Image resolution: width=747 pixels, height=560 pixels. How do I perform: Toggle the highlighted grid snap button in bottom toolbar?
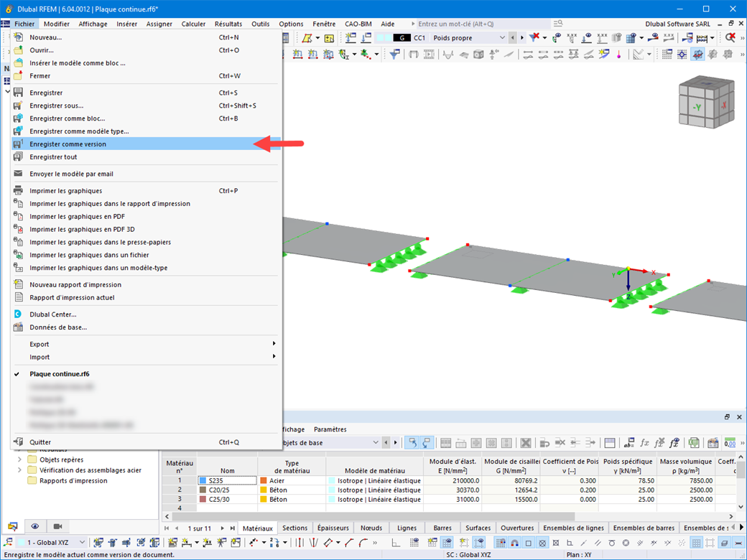(x=500, y=543)
